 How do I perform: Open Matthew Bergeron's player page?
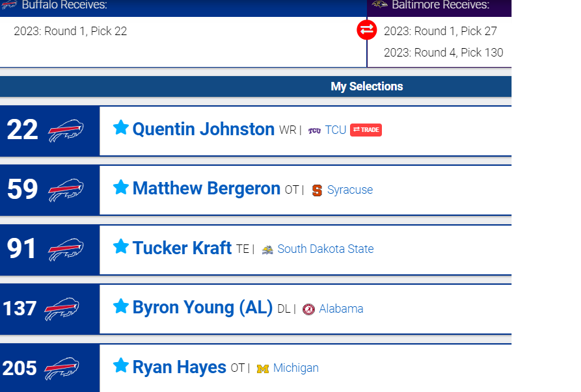(206, 189)
